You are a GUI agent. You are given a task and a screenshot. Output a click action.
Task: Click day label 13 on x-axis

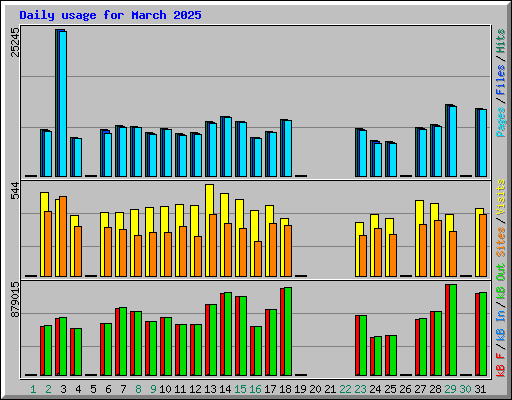[x=210, y=389]
